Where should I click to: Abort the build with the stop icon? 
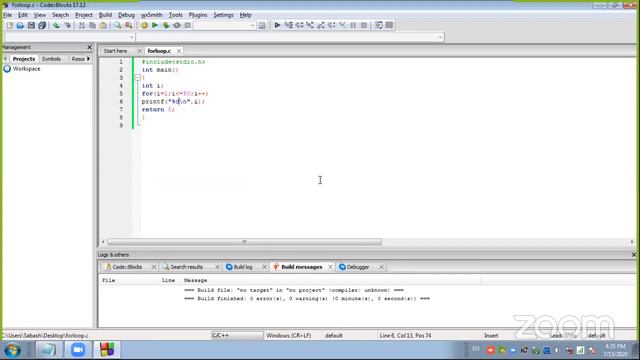pos(187,25)
